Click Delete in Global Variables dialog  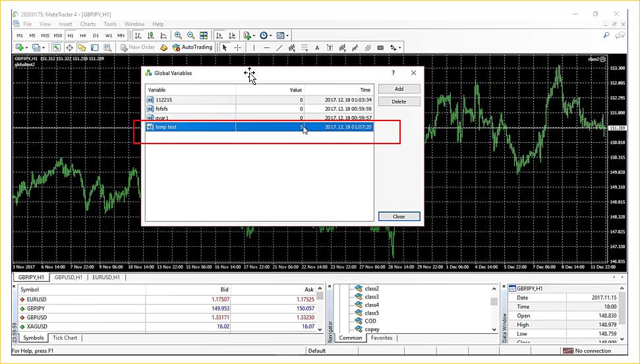click(x=399, y=101)
